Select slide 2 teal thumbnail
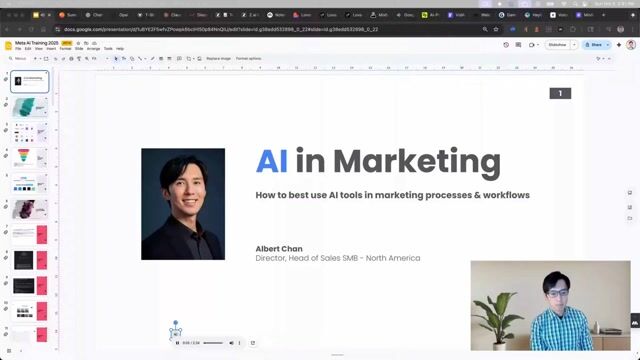The width and height of the screenshot is (640, 360). click(x=30, y=107)
